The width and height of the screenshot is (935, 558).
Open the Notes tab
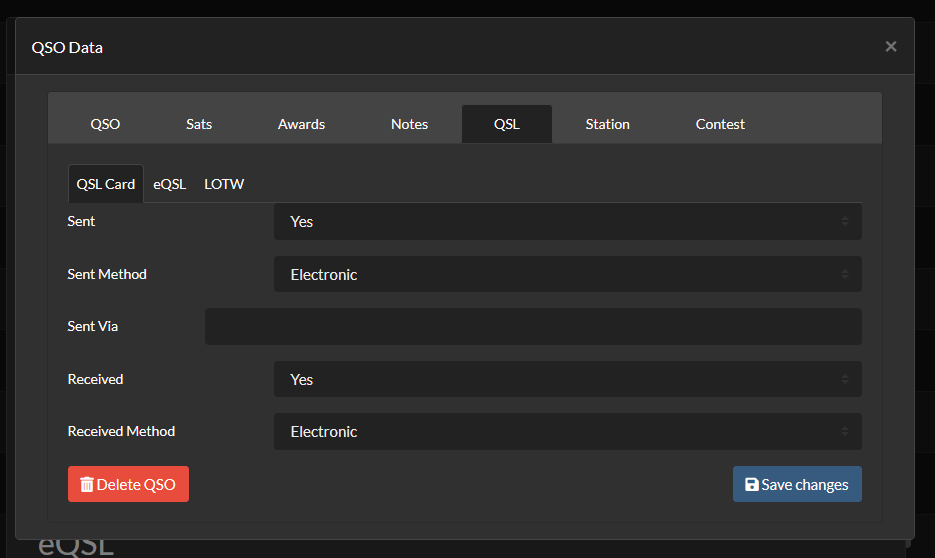click(409, 124)
